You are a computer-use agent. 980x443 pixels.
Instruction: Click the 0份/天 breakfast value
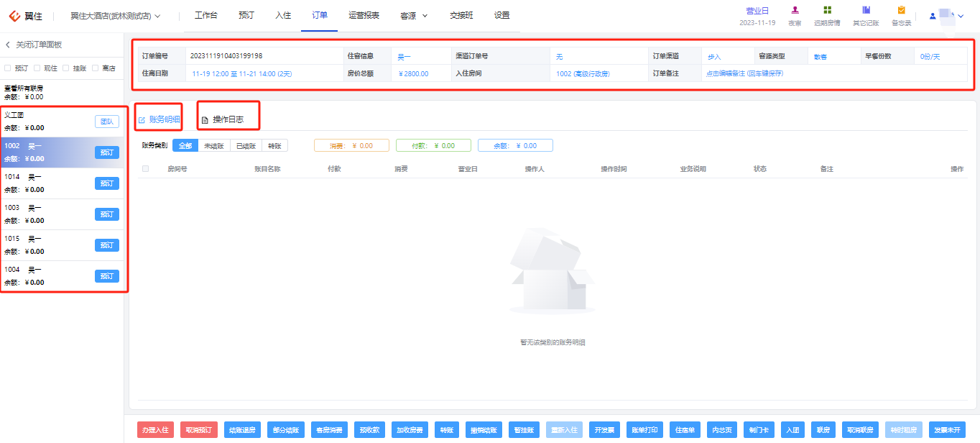pyautogui.click(x=930, y=56)
